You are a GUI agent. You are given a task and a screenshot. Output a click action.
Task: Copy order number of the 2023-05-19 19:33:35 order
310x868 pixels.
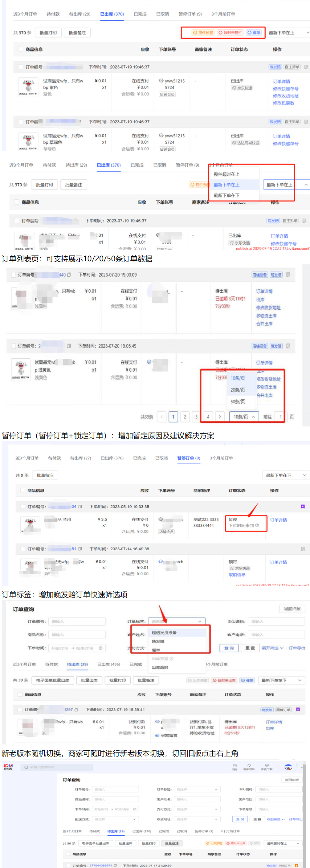[x=80, y=507]
